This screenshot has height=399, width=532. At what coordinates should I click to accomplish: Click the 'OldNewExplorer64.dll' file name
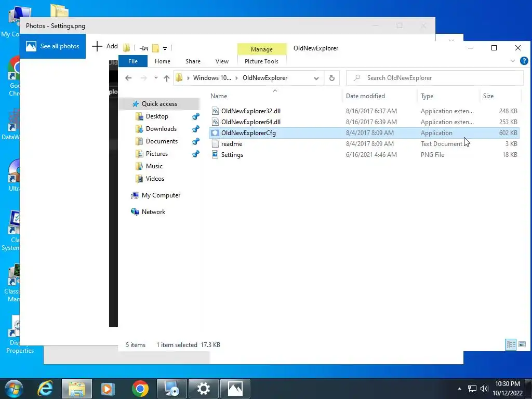(x=251, y=122)
